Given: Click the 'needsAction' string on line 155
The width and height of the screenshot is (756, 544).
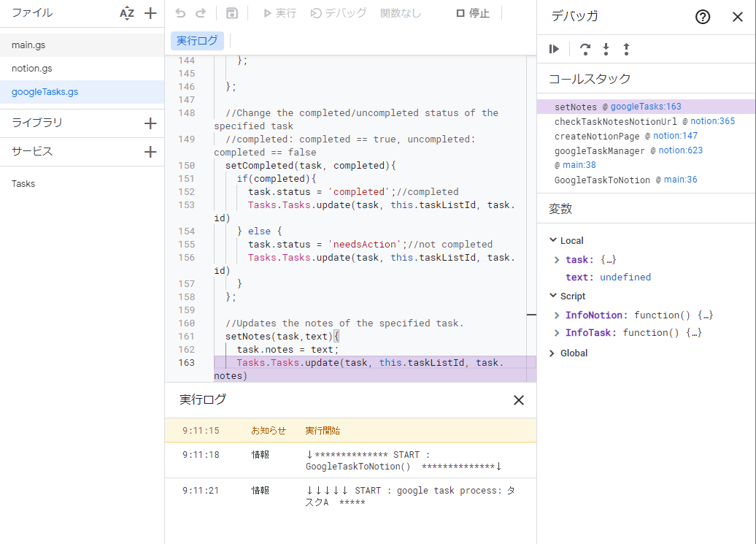Looking at the screenshot, I should pos(365,245).
